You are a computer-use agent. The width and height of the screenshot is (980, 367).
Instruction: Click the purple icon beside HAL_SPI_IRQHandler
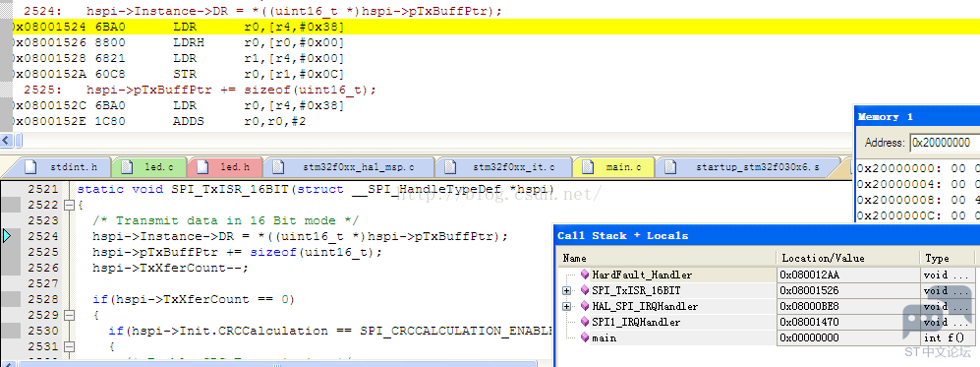[x=585, y=306]
